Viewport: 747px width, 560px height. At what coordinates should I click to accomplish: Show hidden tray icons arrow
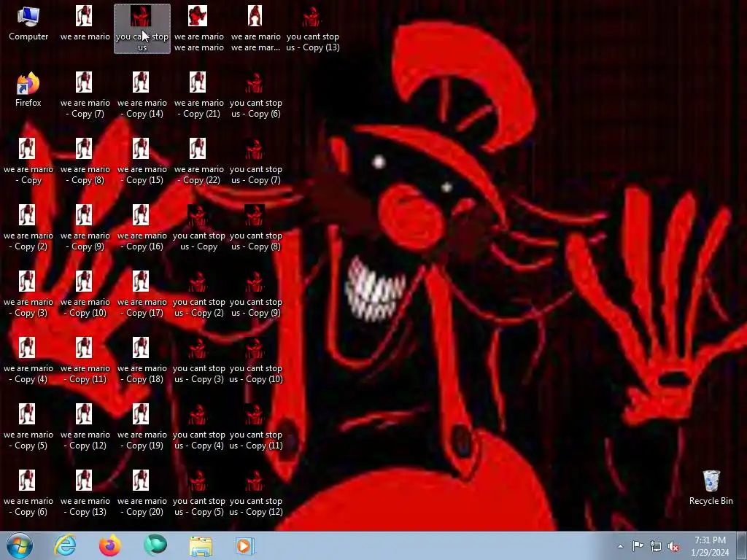pyautogui.click(x=620, y=546)
